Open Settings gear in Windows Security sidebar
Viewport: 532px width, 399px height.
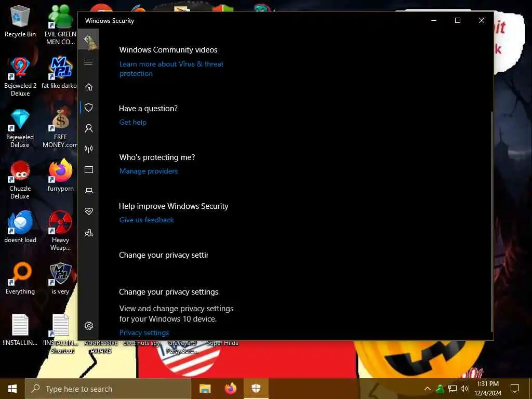tap(88, 326)
